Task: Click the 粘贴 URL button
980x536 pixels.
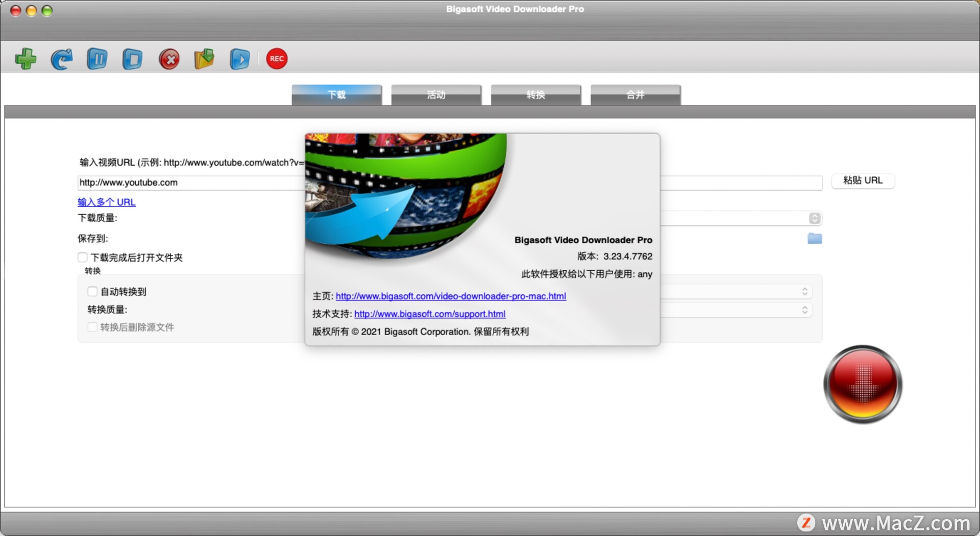Action: [x=863, y=181]
